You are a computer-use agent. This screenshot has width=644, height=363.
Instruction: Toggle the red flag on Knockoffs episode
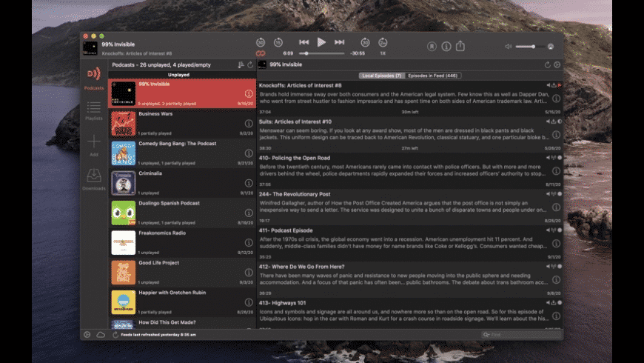tap(560, 85)
